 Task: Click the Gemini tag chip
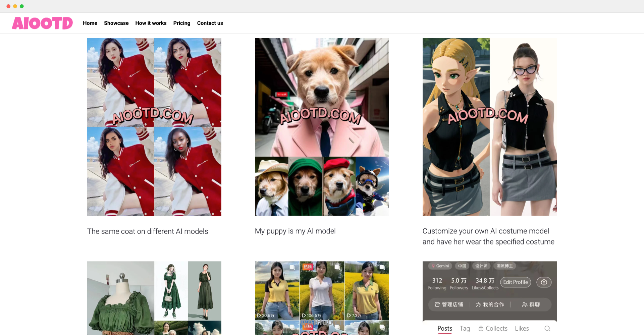coord(440,266)
